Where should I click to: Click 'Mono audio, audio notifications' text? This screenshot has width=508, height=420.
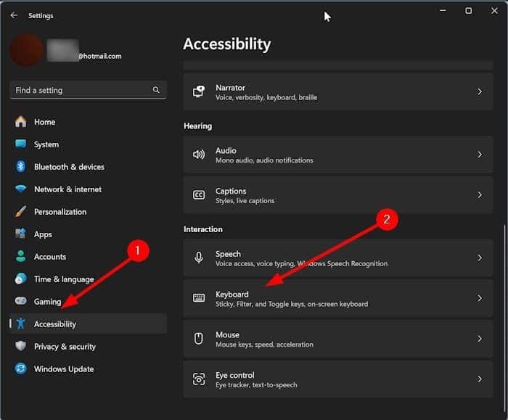click(x=264, y=160)
